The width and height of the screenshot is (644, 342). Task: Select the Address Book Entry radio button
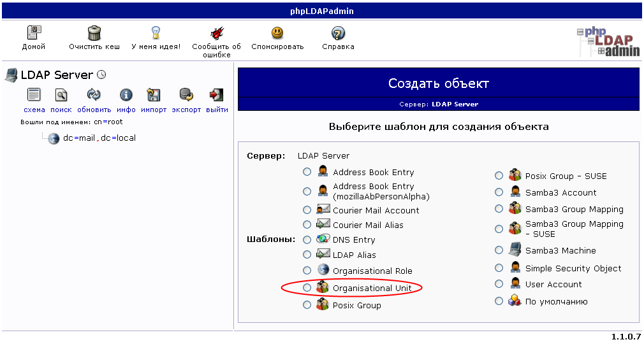(307, 172)
